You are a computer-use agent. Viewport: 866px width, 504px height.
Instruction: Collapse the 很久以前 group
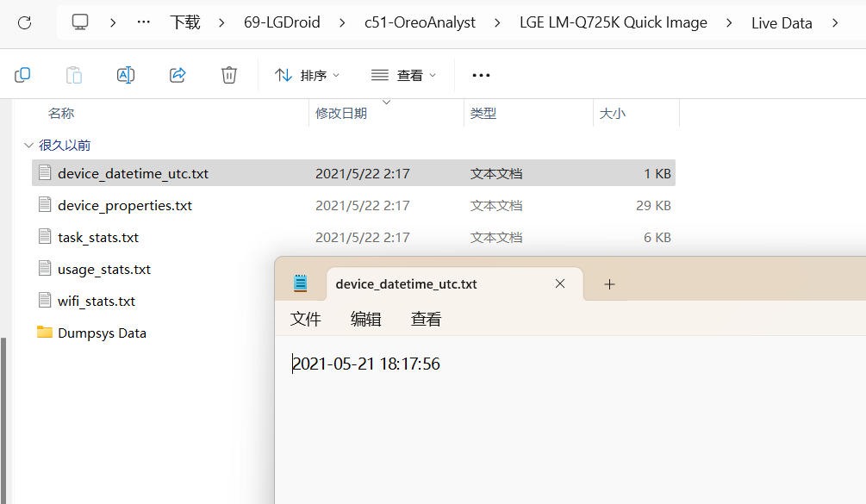[x=28, y=146]
